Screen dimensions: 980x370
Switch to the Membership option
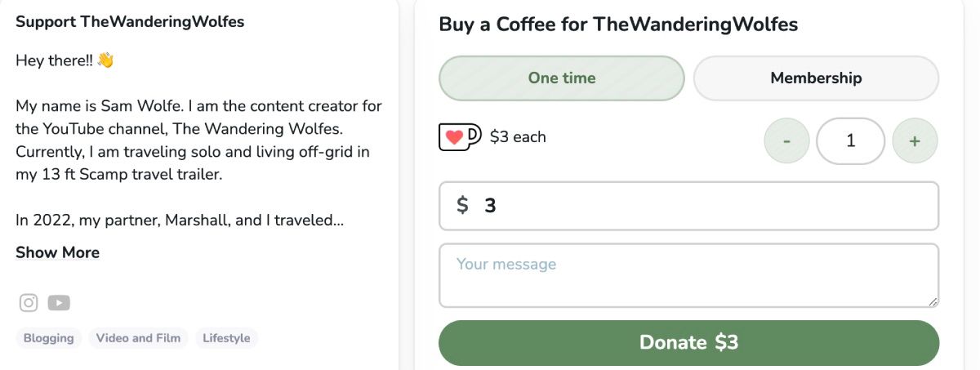pos(816,78)
